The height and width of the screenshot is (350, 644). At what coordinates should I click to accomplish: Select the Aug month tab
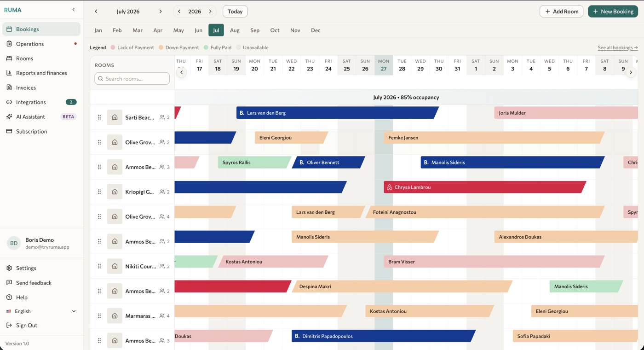click(235, 30)
